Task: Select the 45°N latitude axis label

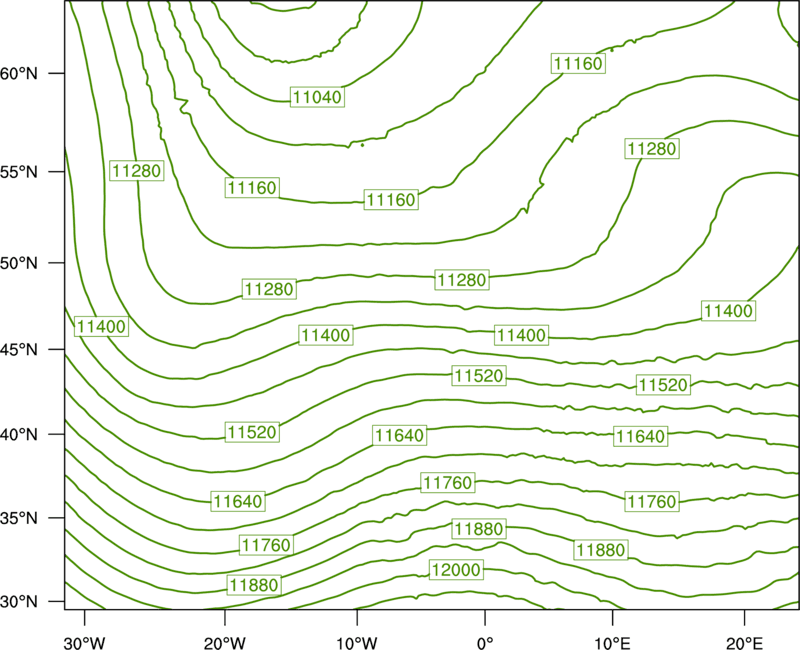Action: click(x=19, y=349)
